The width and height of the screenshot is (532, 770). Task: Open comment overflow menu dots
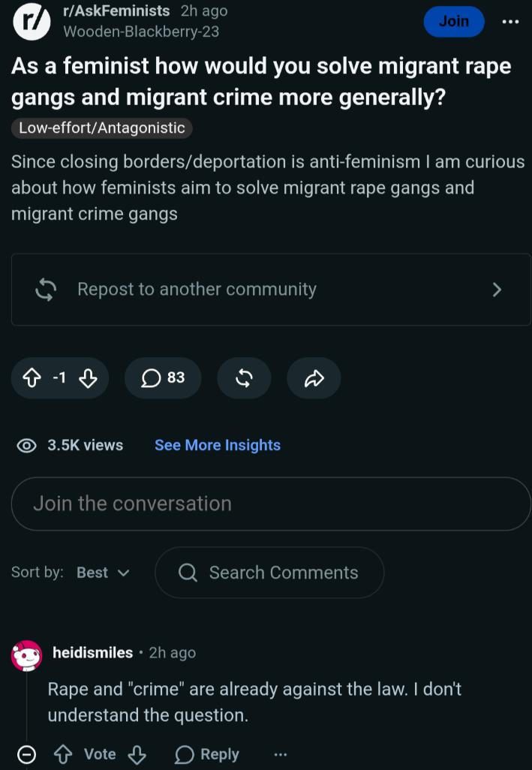tap(280, 754)
